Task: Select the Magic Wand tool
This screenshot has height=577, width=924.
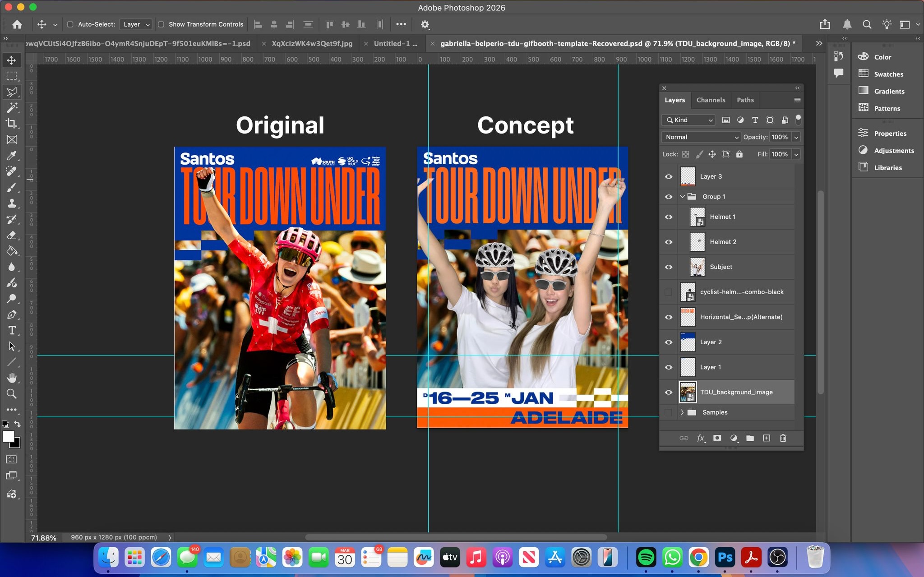Action: coord(12,107)
